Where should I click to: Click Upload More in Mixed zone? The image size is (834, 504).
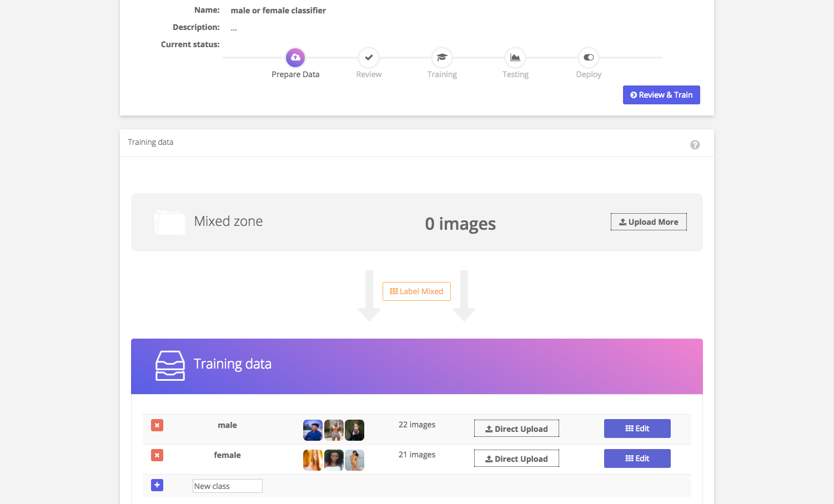pyautogui.click(x=649, y=222)
